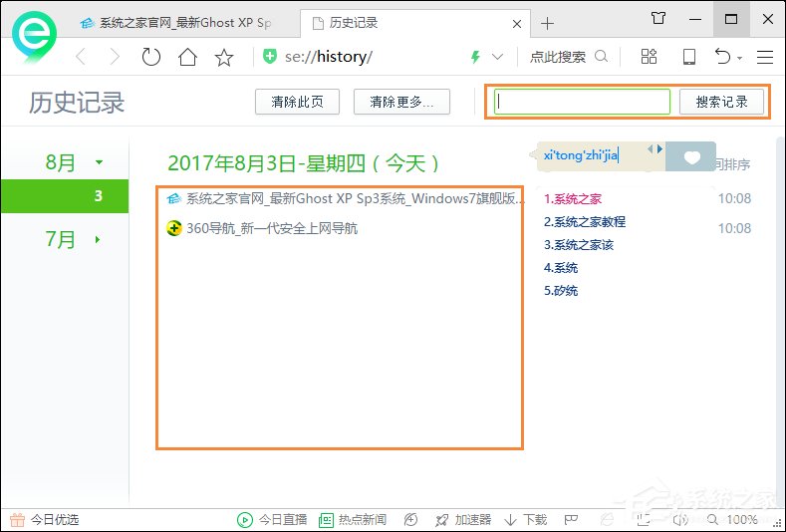Choose IME candidate 4.系统
Screen dimensions: 786x532
pos(561,268)
